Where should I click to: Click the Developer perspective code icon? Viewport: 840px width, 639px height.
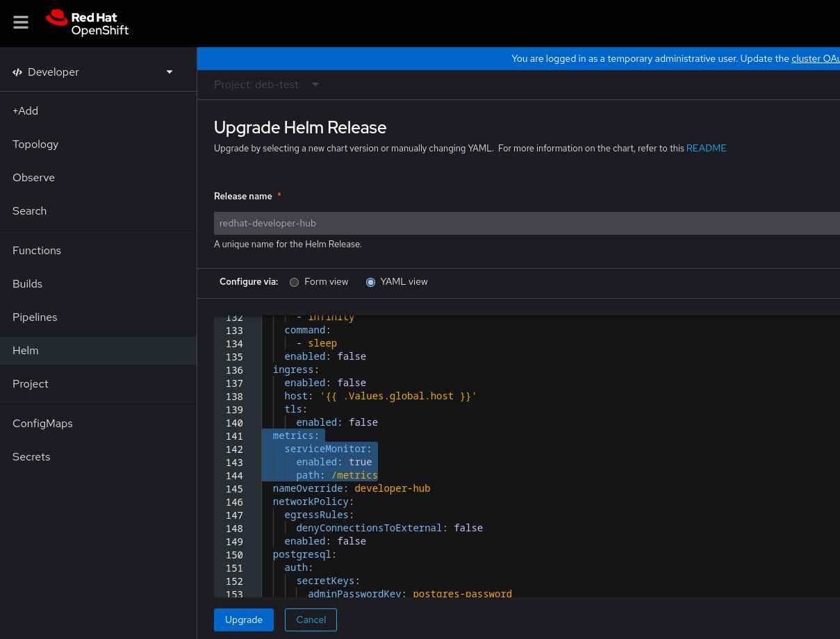tap(17, 72)
